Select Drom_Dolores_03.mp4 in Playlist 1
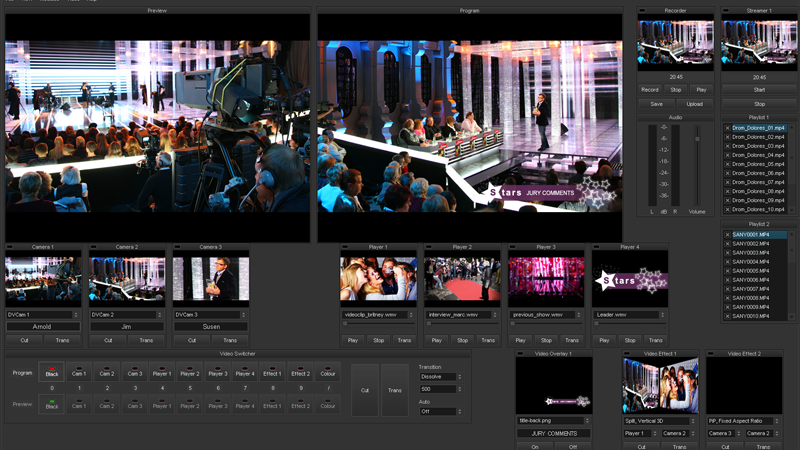The image size is (800, 450). (758, 146)
